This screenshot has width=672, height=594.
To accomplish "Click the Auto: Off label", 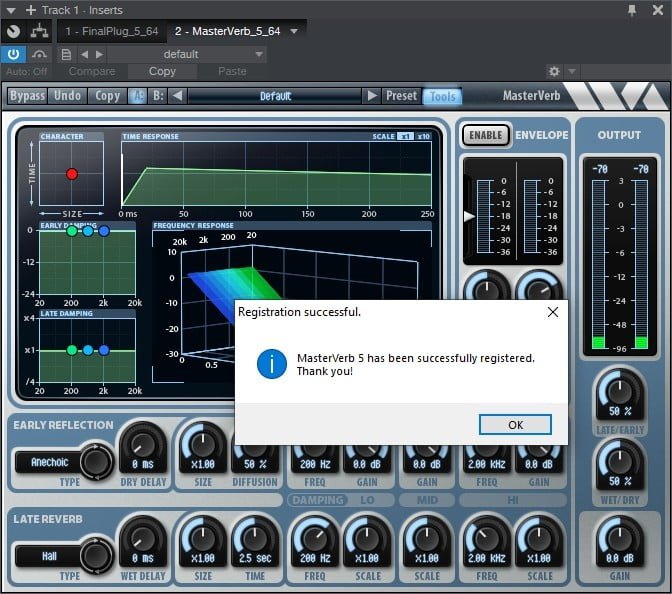I will click(x=27, y=71).
